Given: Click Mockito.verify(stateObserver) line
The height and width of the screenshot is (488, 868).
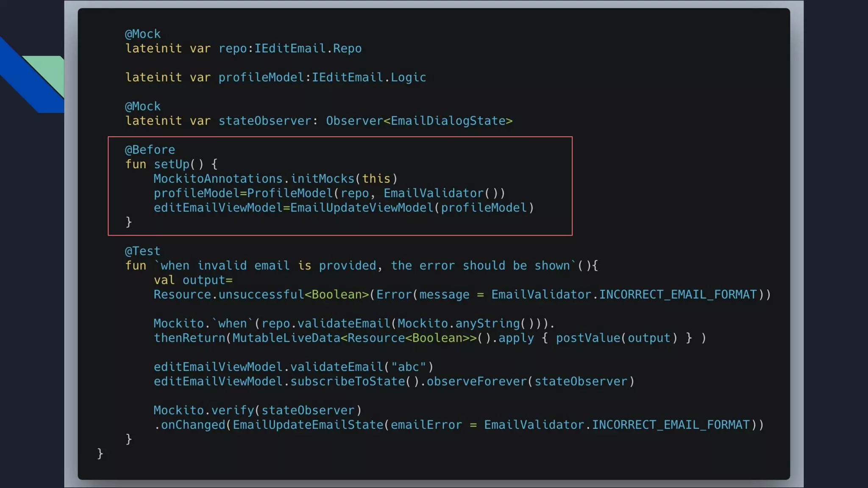Looking at the screenshot, I should point(257,410).
